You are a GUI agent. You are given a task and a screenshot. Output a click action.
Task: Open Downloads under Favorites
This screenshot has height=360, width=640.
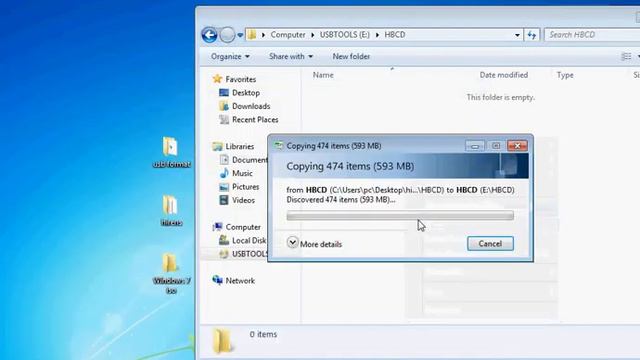pyautogui.click(x=251, y=106)
